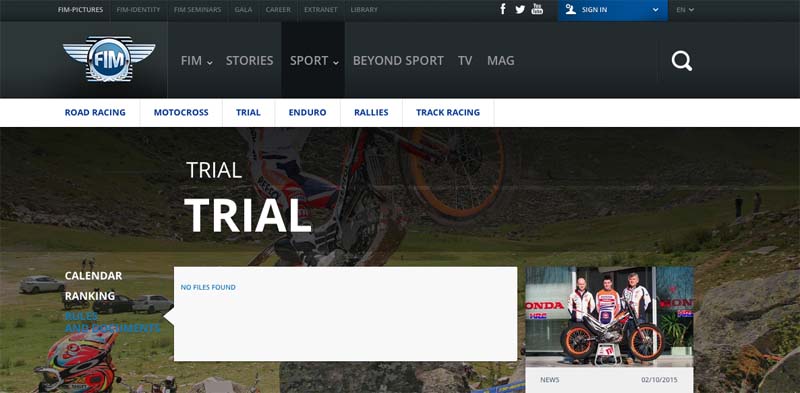
Task: Select the MOTOCROSS discipline tab
Action: [x=181, y=113]
